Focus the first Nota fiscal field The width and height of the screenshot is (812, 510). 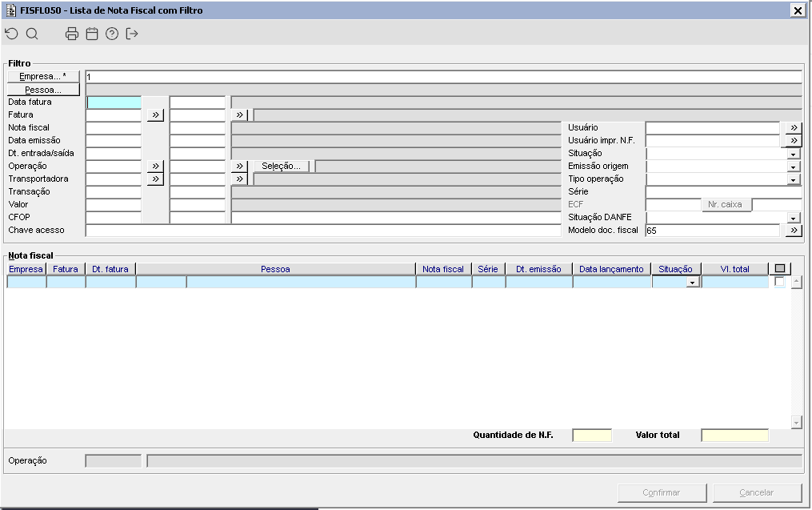click(x=114, y=127)
